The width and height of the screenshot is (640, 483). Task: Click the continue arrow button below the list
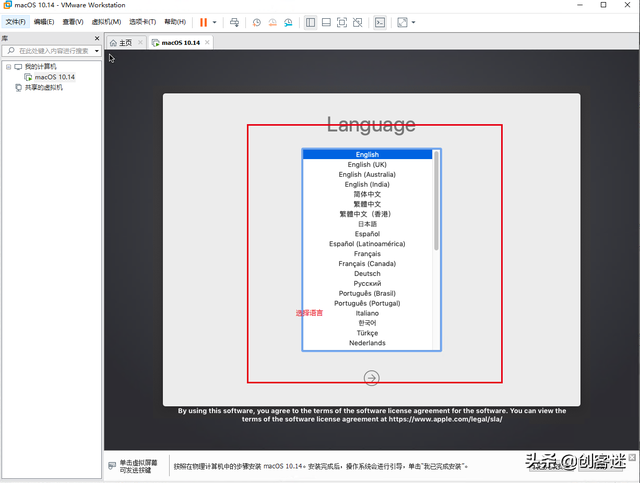click(371, 378)
